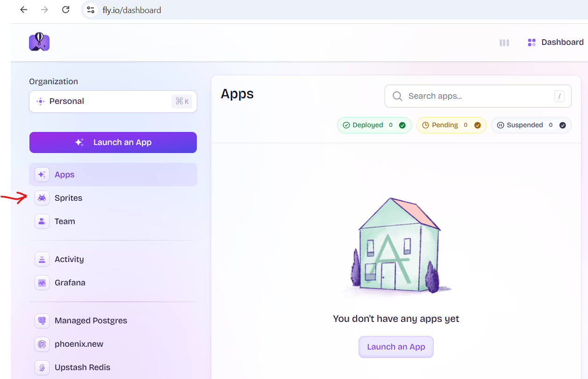Open Fly.io balloon logo home
588x379 pixels.
[x=39, y=42]
